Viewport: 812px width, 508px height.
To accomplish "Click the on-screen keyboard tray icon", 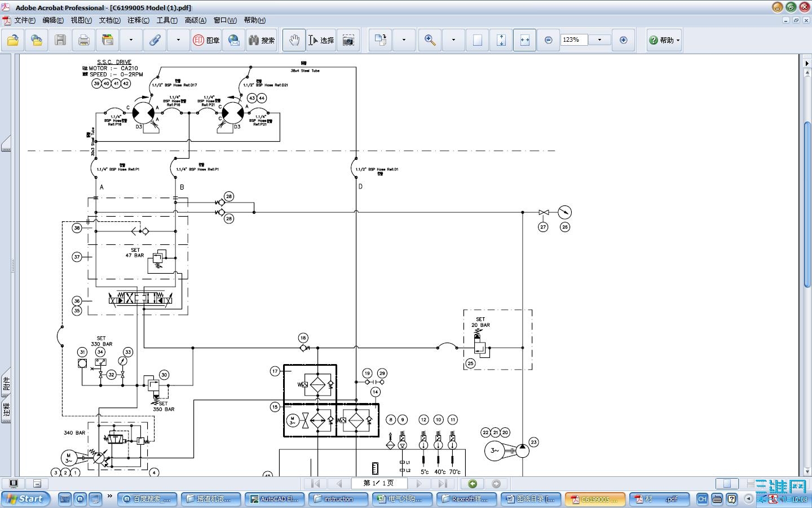I will (x=717, y=499).
